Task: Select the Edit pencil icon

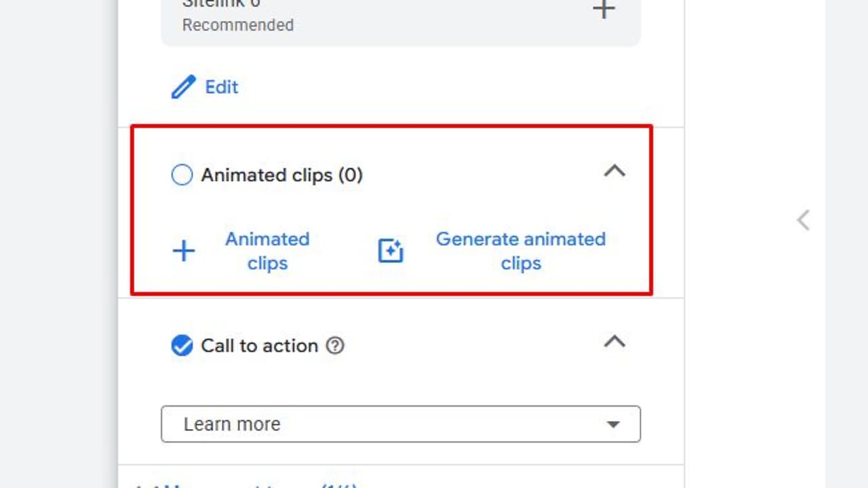Action: point(182,87)
